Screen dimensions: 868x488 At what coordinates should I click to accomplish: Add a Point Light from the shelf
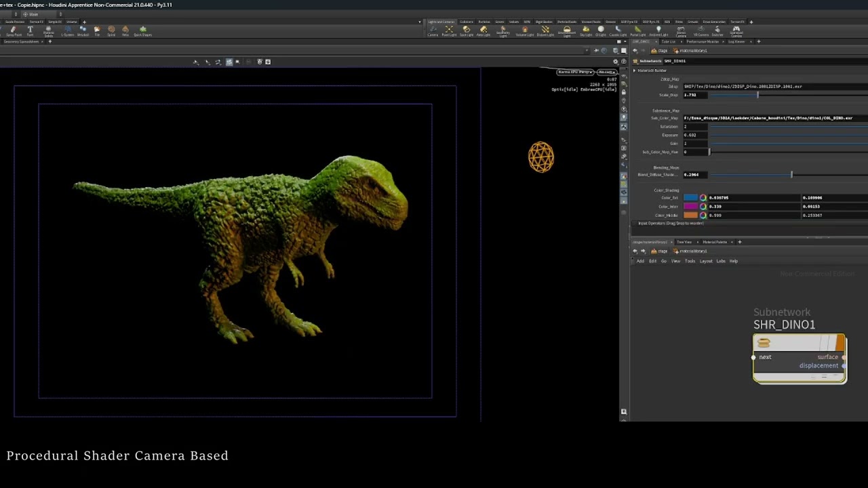[450, 31]
